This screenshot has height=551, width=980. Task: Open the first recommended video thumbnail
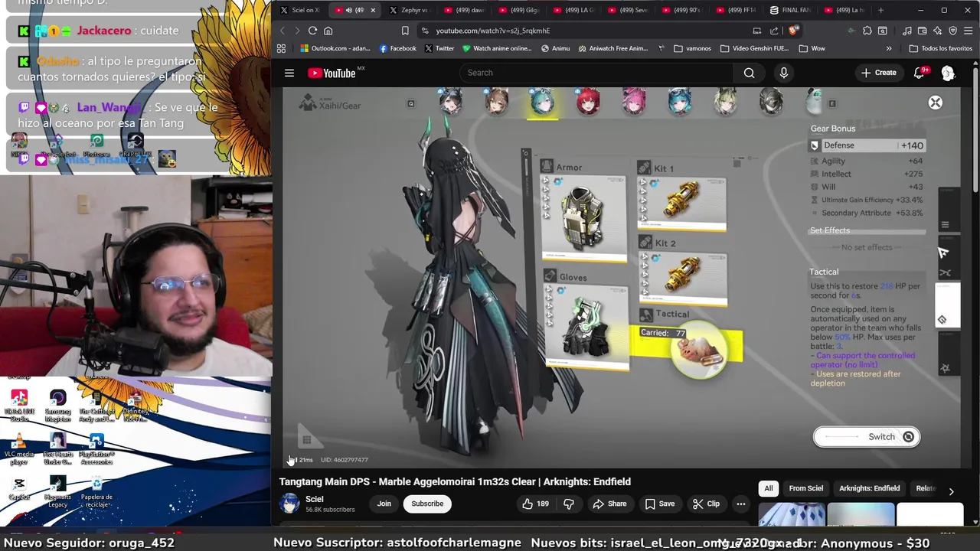(792, 515)
